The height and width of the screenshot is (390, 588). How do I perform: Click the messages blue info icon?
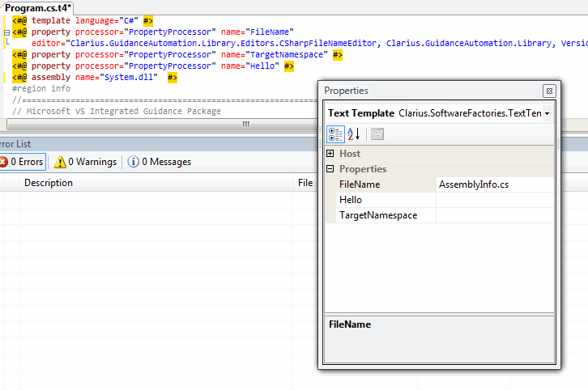133,162
